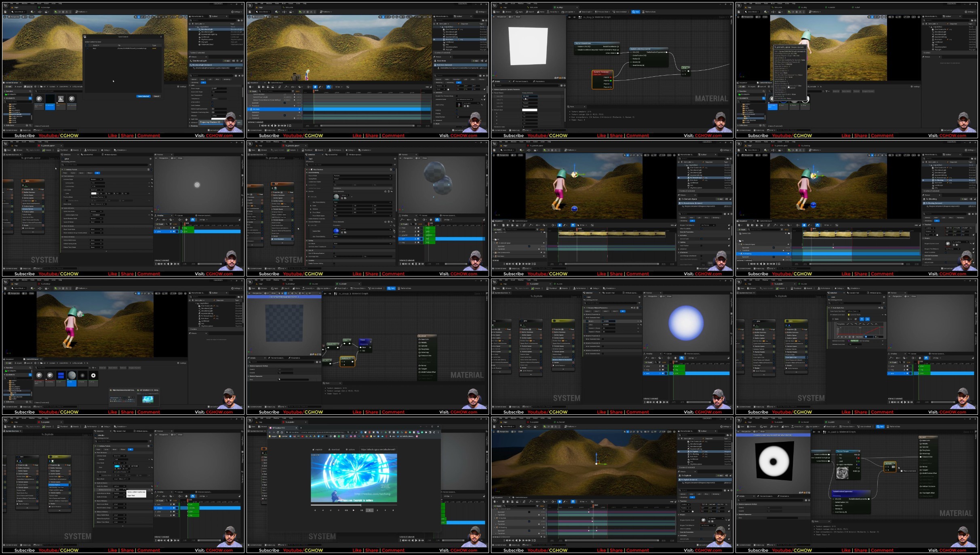Toggle Cast Shadows checkbox in DirectionalLight details
This screenshot has height=555, width=980.
pyautogui.click(x=213, y=106)
